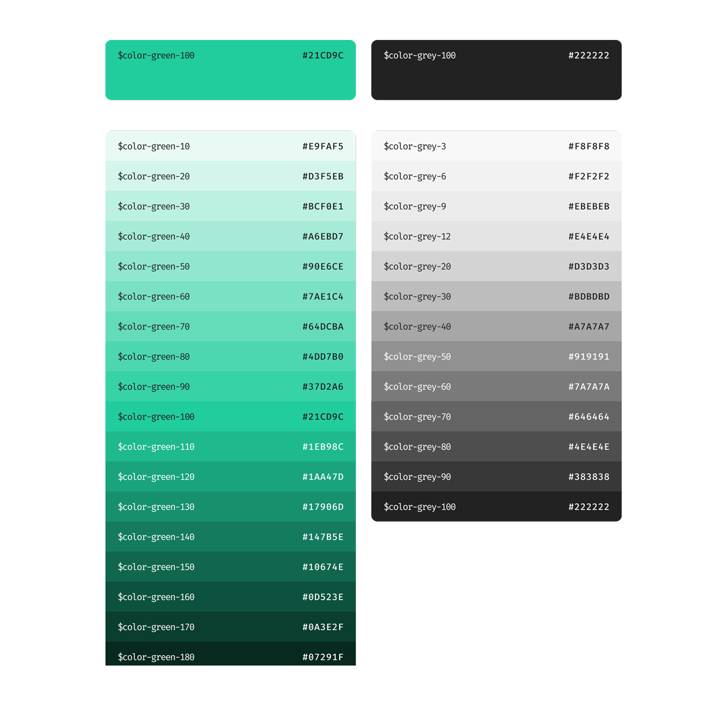Select the $color-grey-20 swatch
Image resolution: width=728 pixels, height=714 pixels.
496,266
